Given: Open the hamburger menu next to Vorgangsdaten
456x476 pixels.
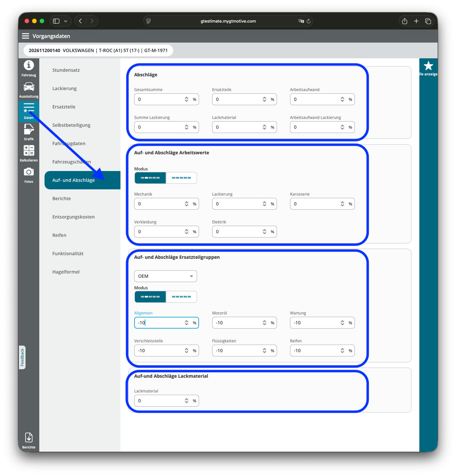Looking at the screenshot, I should [x=26, y=36].
